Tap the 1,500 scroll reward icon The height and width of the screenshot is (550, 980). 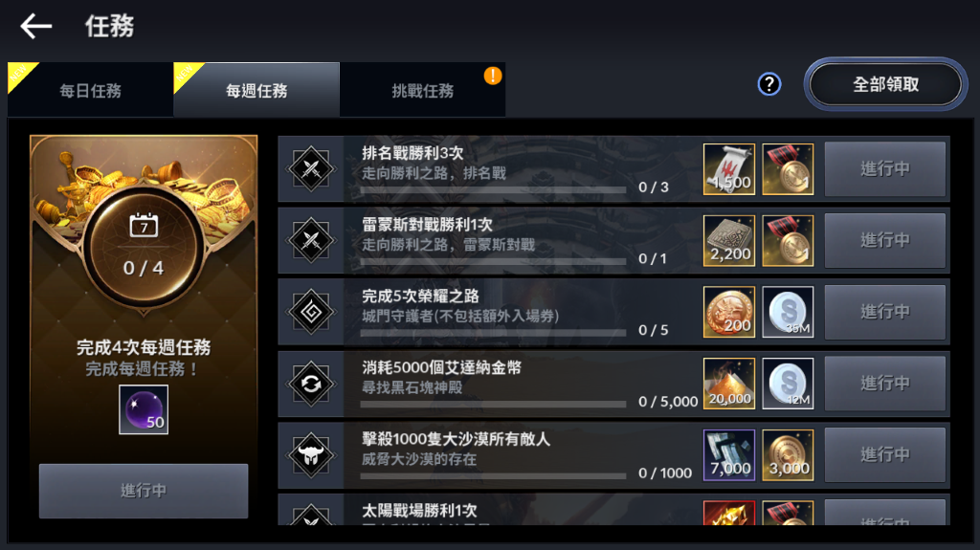click(x=728, y=169)
